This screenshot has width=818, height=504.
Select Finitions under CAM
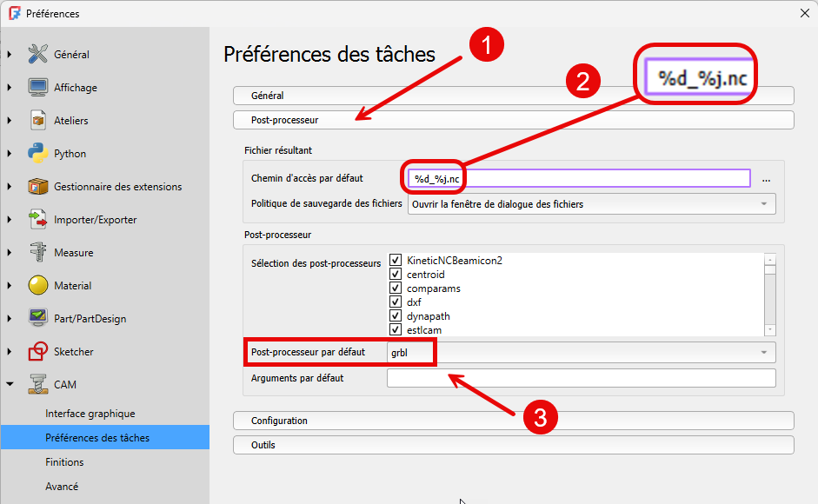pyautogui.click(x=64, y=462)
